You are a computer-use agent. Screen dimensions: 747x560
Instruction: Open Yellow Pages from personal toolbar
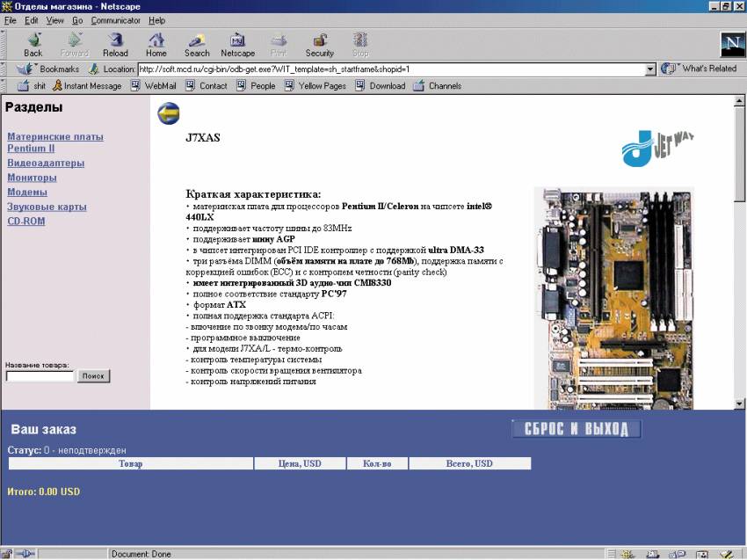pos(315,86)
